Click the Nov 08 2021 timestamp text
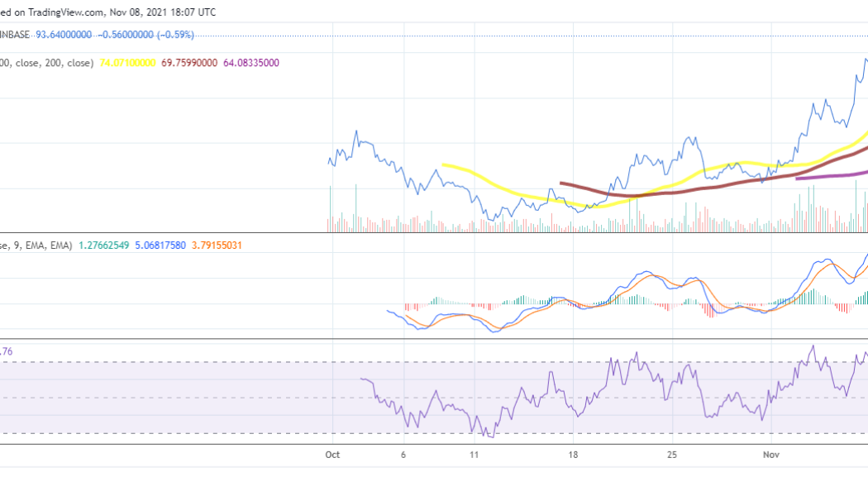868x496 pixels. coord(161,12)
